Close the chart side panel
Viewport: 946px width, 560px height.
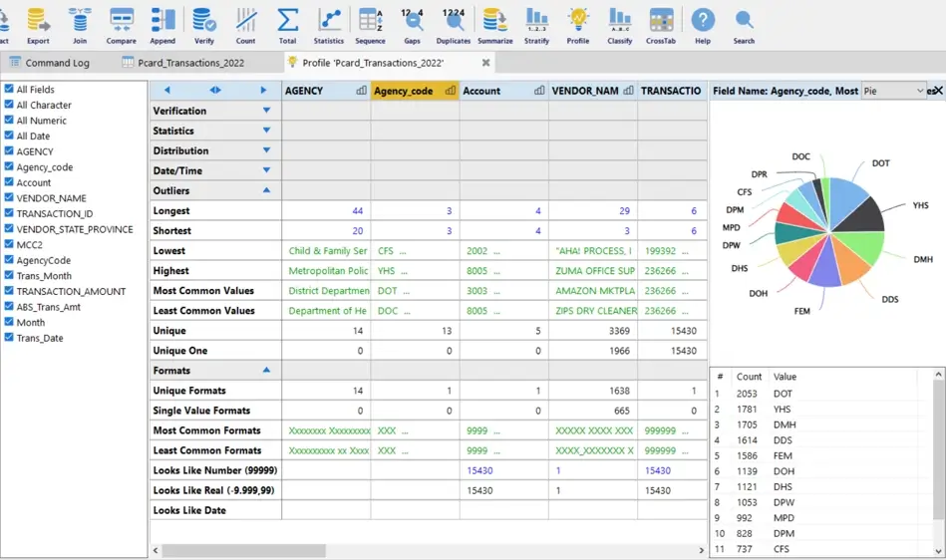click(938, 91)
